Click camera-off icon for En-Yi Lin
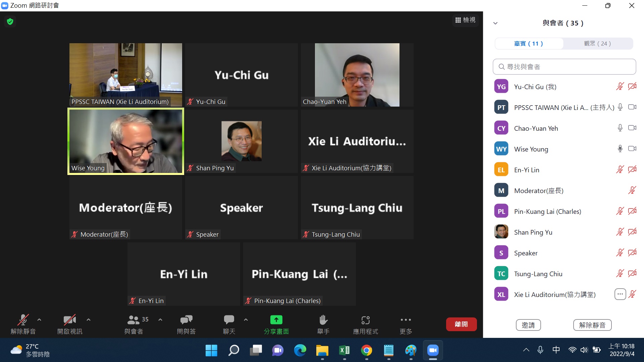The width and height of the screenshot is (644, 362). 632,169
